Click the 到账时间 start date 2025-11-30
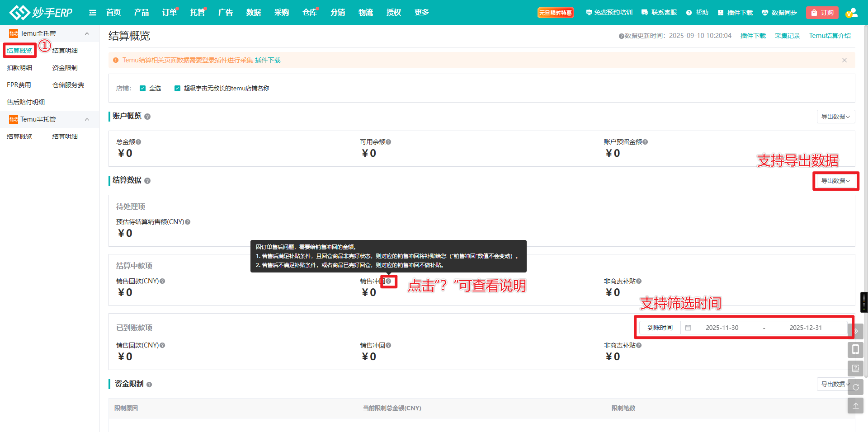Image resolution: width=868 pixels, height=432 pixels. tap(722, 328)
